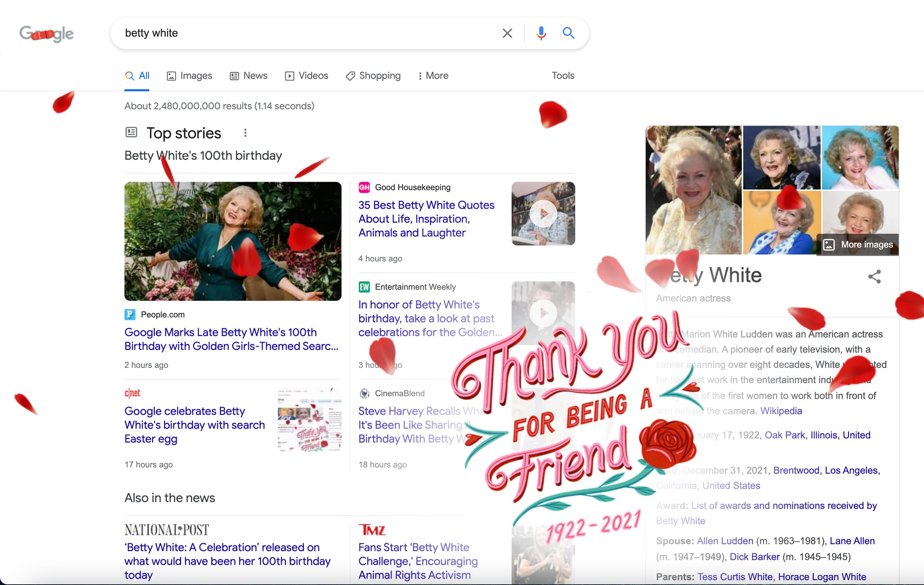Click the 'About 2,480,000,000 results' text
Screen dimensions: 924x585
coord(219,106)
